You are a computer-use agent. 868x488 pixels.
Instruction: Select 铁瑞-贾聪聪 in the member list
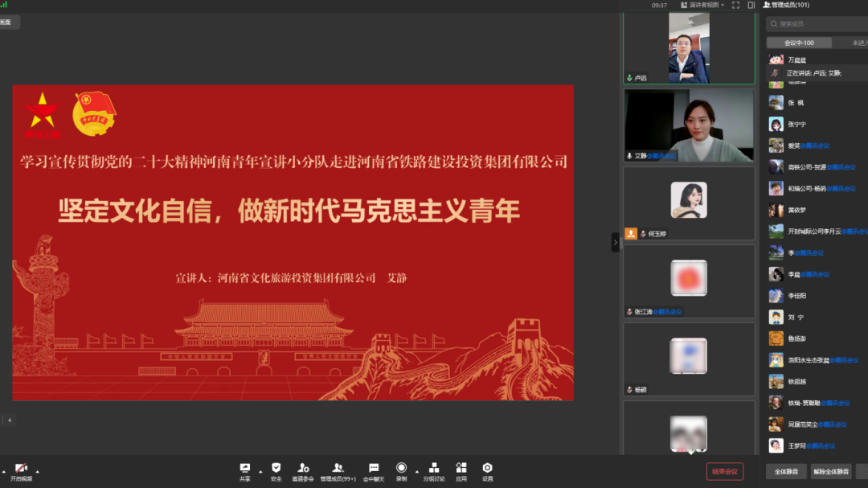point(817,403)
